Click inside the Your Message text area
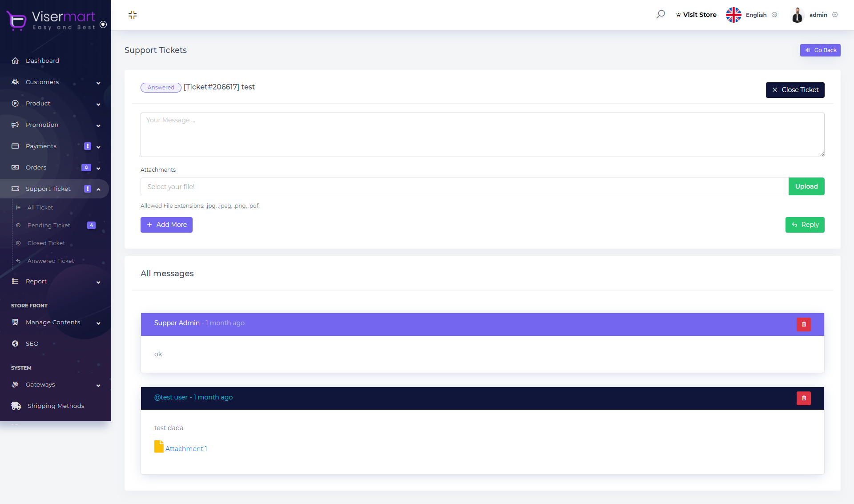Viewport: 854px width, 504px height. pyautogui.click(x=482, y=134)
